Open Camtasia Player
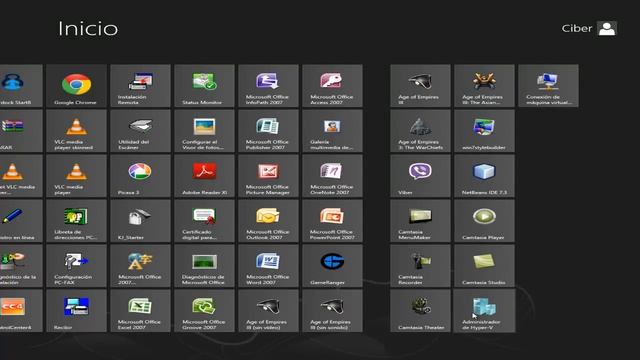The image size is (640, 360). pyautogui.click(x=484, y=221)
